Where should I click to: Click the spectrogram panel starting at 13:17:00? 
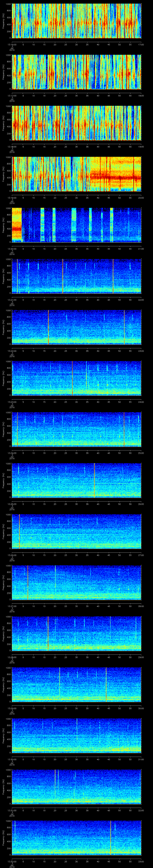click(x=77, y=72)
